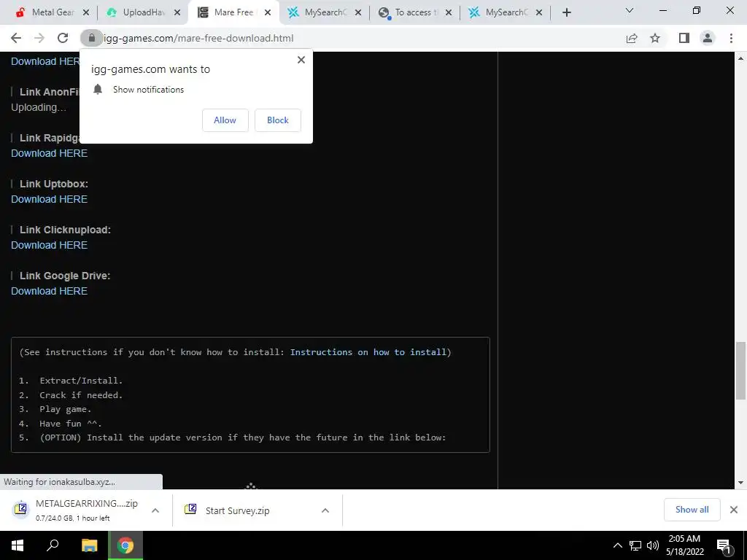
Task: Open the volume tray icon
Action: [653, 545]
